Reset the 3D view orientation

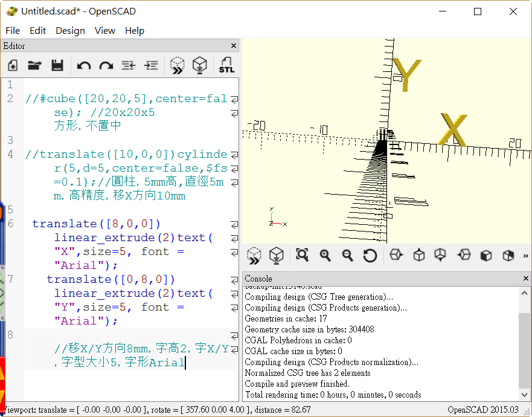pos(370,256)
